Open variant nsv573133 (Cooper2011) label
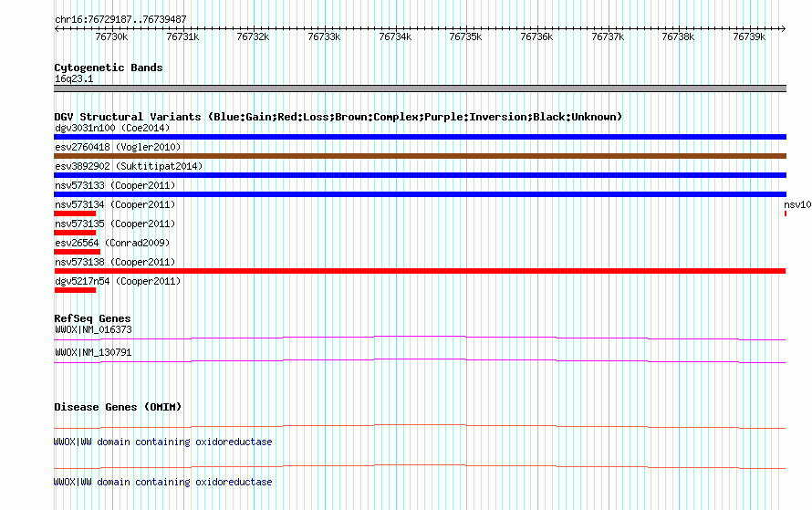Viewport: 812px width, 510px height. pos(115,185)
